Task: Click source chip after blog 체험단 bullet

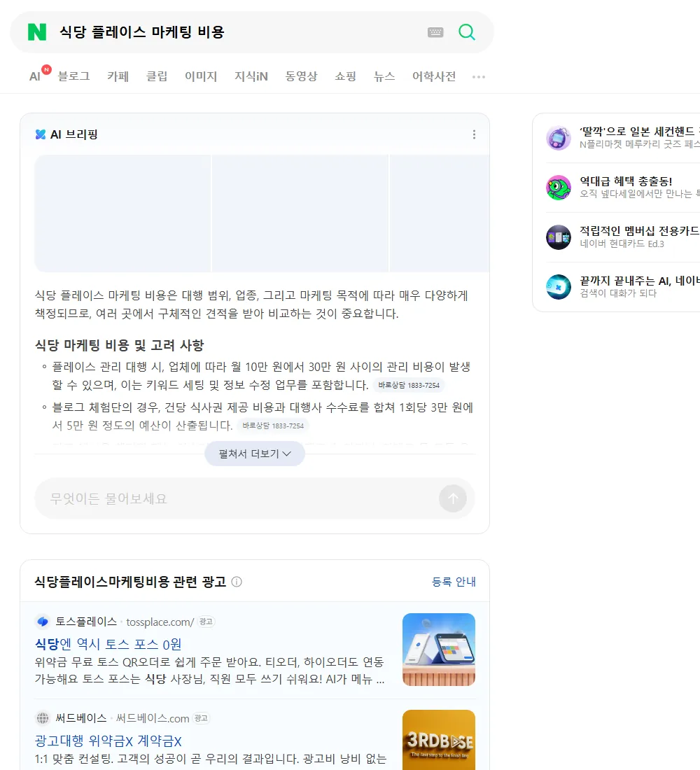Action: point(273,426)
